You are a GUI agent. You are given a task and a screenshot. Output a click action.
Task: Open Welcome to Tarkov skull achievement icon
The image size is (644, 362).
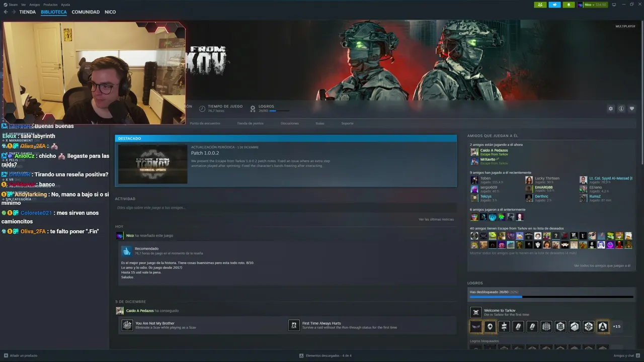tap(475, 312)
